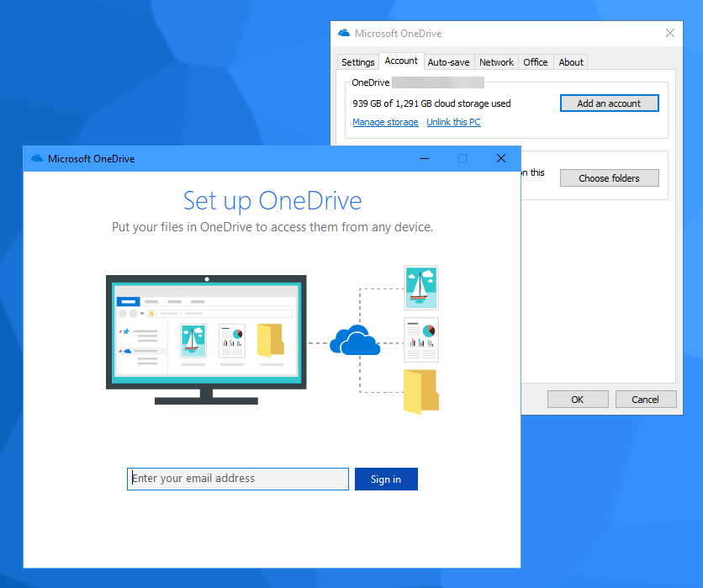703x588 pixels.
Task: Open the Settings tab in OneDrive dialog
Action: pyautogui.click(x=357, y=62)
